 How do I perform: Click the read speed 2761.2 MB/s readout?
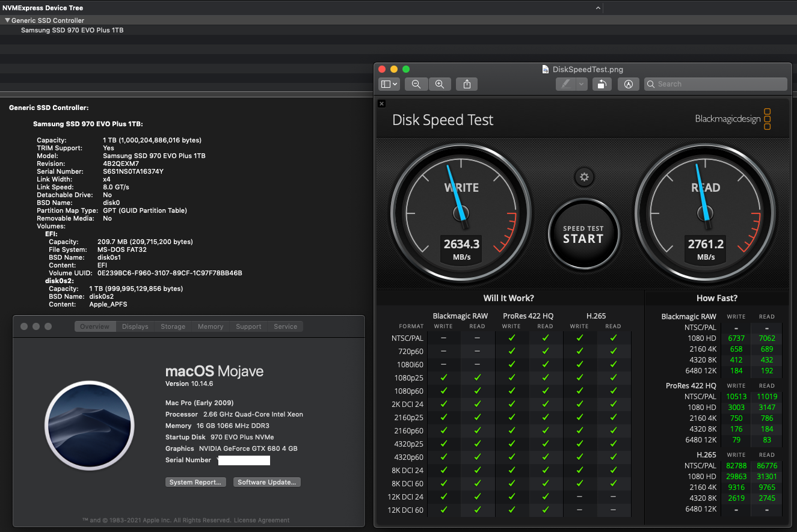coord(706,249)
